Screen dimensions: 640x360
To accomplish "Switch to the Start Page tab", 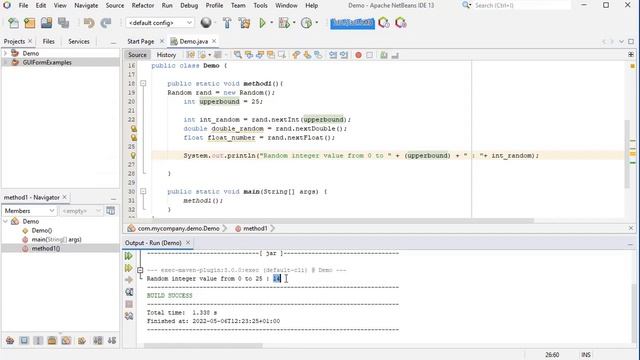I will click(x=141, y=41).
